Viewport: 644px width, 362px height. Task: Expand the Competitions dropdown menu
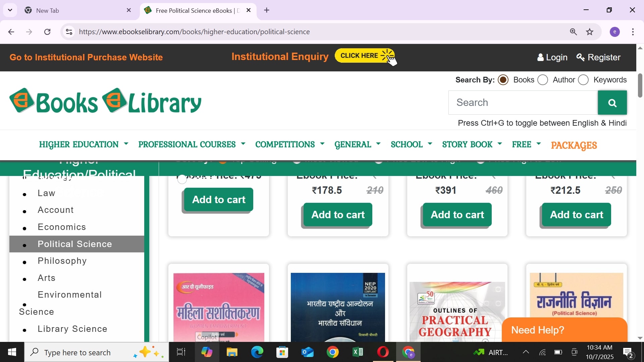(x=289, y=144)
